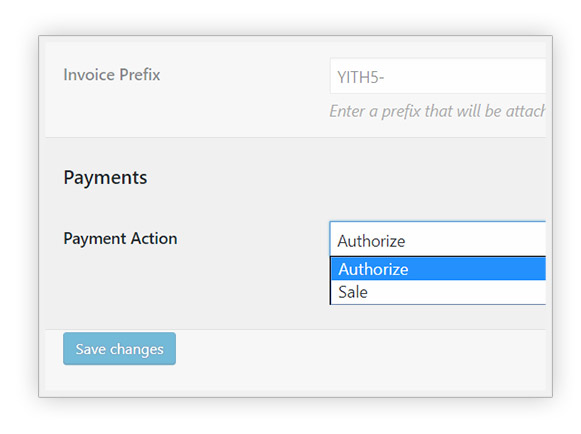The image size is (581, 434).
Task: Click the Invoice Prefix text field
Action: tap(438, 76)
